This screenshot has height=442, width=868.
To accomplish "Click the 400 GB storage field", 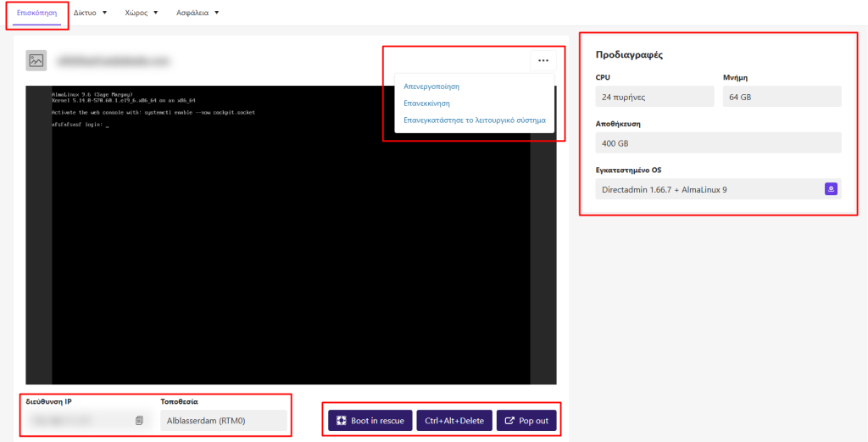I will click(718, 143).
